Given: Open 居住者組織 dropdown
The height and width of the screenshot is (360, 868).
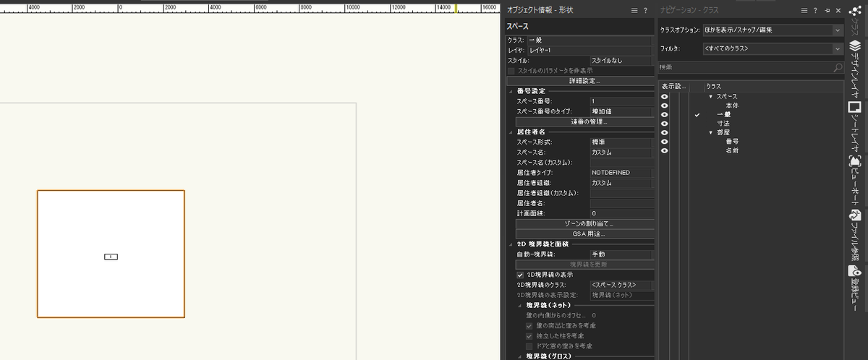Looking at the screenshot, I should [621, 183].
